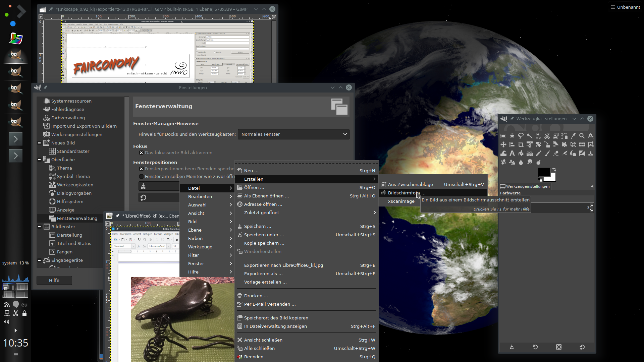
Task: Open the 'Normales Fenster' dropdown
Action: point(293,134)
